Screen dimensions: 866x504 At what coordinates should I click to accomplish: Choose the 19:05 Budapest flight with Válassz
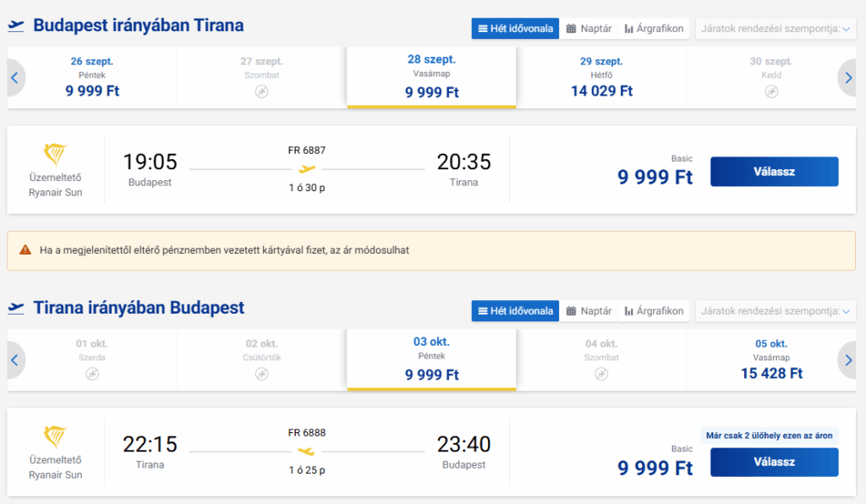pyautogui.click(x=775, y=172)
